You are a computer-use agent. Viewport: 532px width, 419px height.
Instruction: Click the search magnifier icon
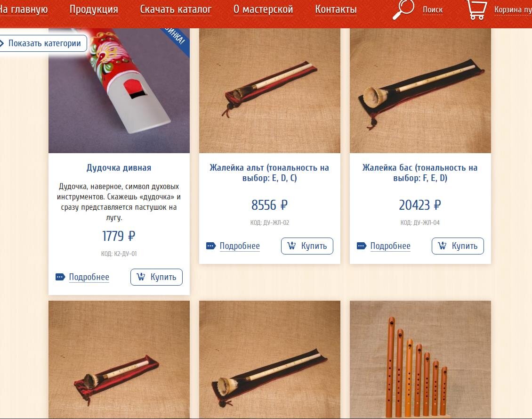coord(403,10)
